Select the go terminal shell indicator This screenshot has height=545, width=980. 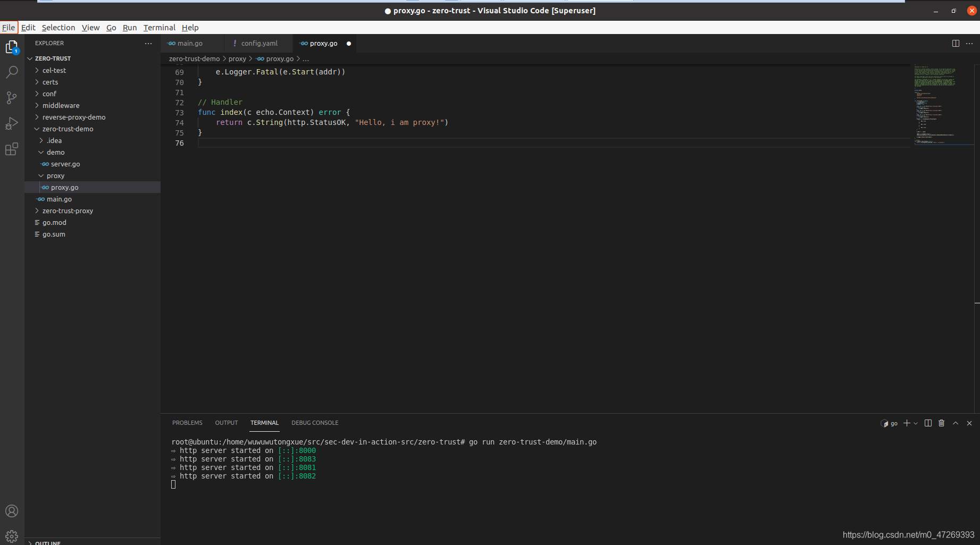tap(889, 423)
